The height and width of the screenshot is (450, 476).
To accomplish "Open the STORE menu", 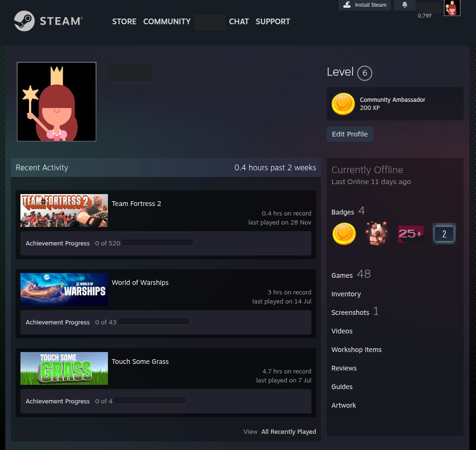I will point(124,21).
